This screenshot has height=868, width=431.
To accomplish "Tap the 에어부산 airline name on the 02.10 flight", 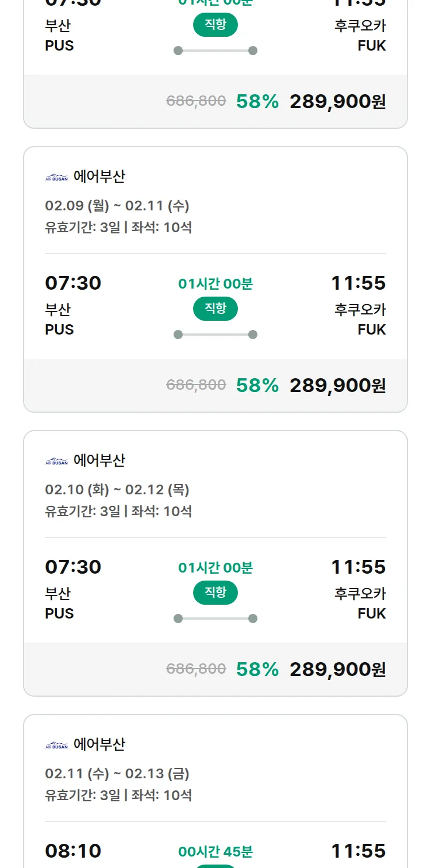I will pyautogui.click(x=99, y=460).
